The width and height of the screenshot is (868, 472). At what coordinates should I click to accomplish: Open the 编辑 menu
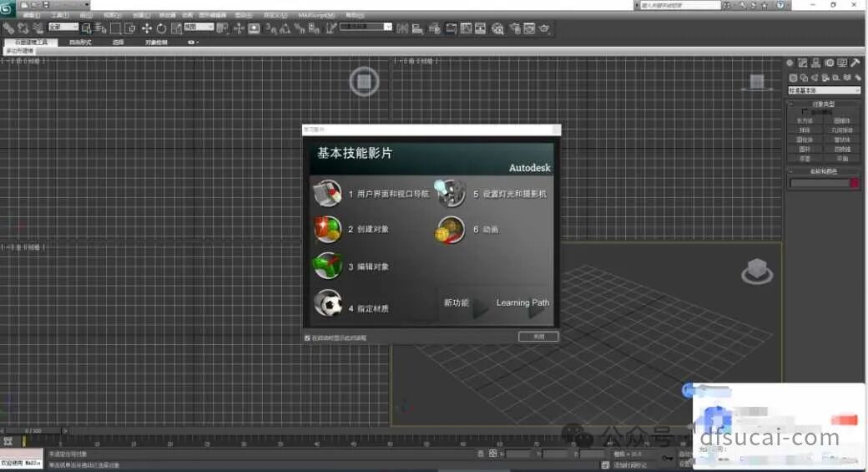[x=32, y=15]
